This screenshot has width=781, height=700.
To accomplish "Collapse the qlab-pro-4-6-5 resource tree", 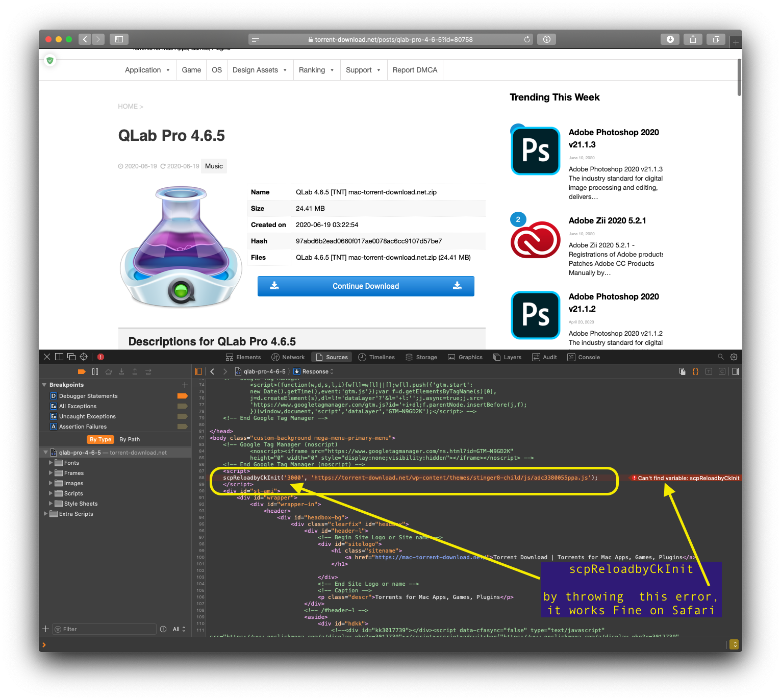I will coord(45,453).
